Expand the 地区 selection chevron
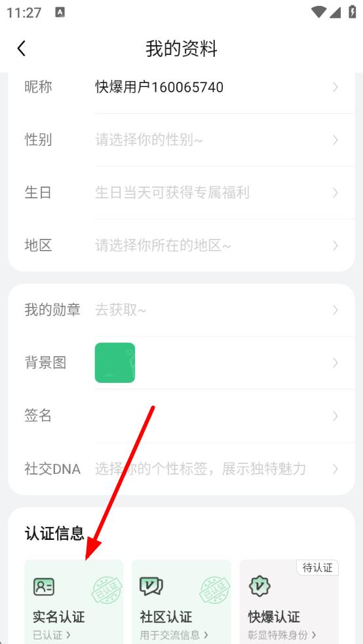Viewport: 363px width, 644px height. coord(335,245)
